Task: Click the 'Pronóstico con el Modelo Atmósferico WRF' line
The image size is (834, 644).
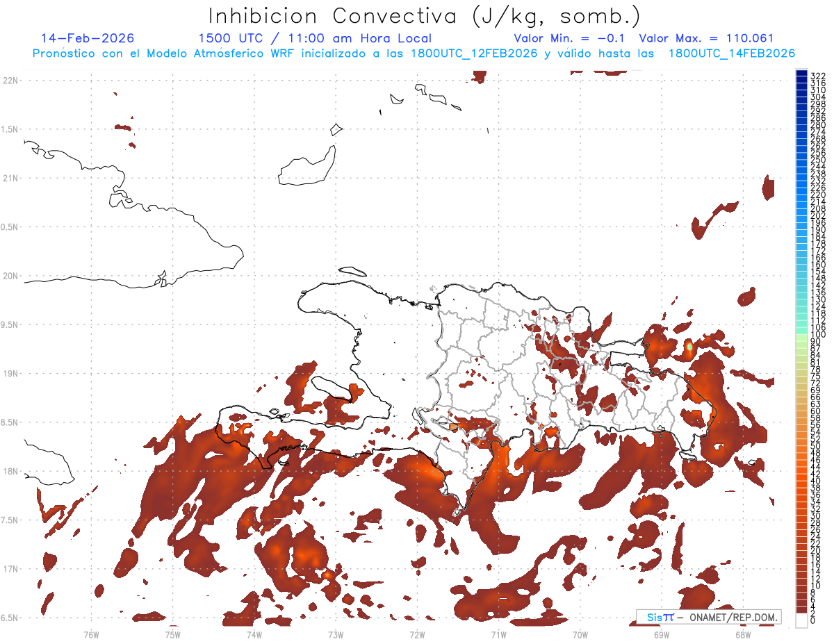Action: 414,53
